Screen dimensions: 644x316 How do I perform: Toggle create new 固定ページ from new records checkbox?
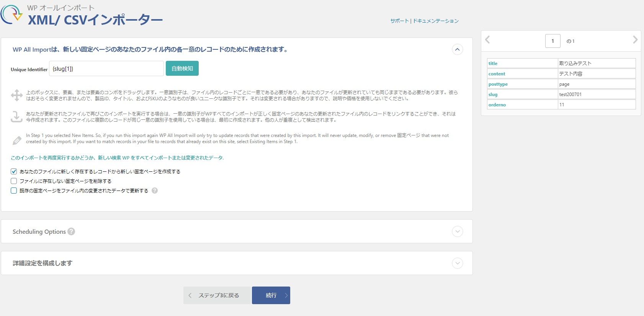[x=14, y=171]
